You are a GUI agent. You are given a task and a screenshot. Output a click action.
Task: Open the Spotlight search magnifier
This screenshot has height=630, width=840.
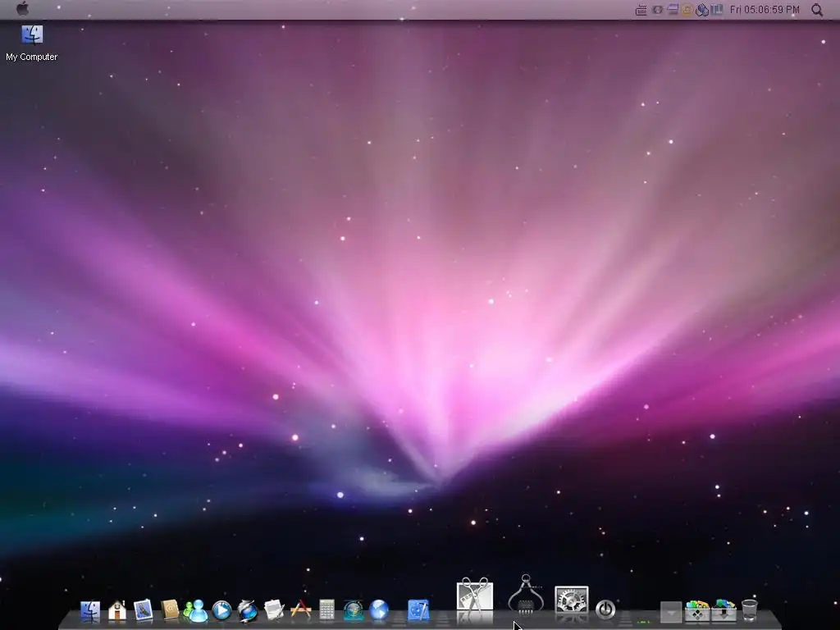click(816, 10)
